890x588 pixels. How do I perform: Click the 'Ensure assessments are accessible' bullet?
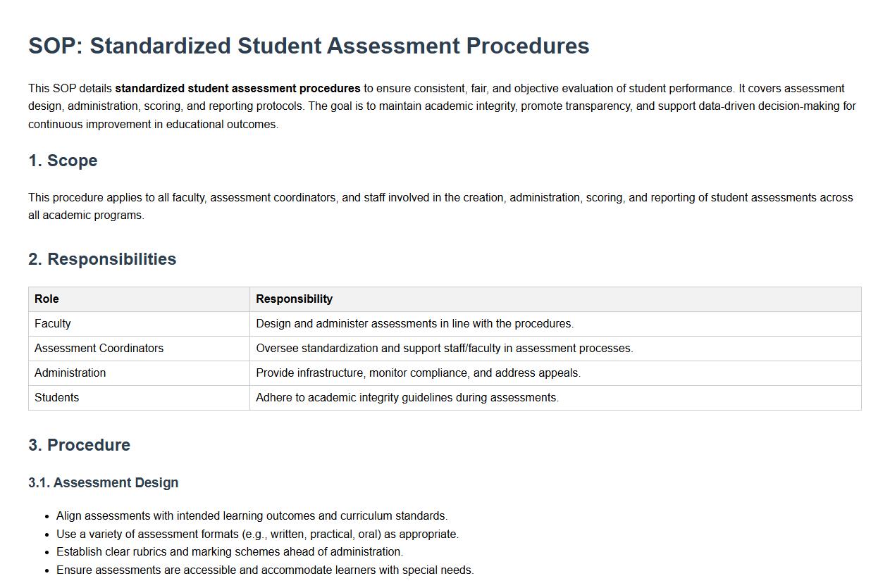point(264,570)
